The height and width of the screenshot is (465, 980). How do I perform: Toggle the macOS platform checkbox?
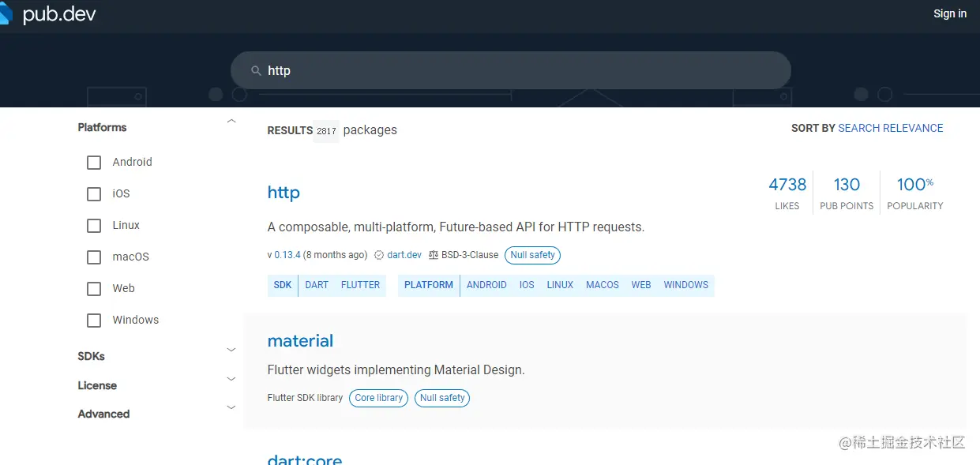94,257
